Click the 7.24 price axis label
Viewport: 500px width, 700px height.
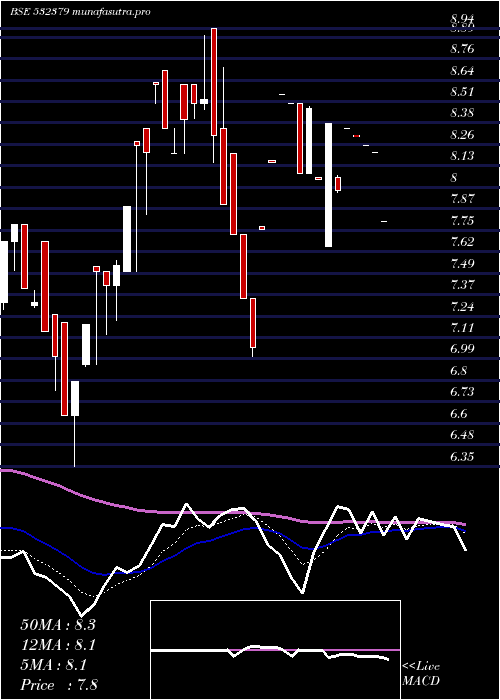pos(462,307)
